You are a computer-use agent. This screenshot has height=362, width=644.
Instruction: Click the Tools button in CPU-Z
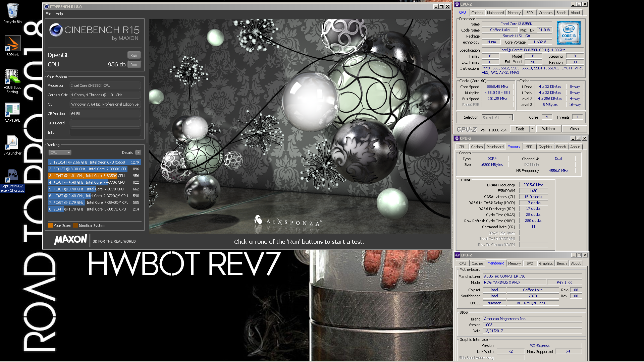tap(520, 129)
